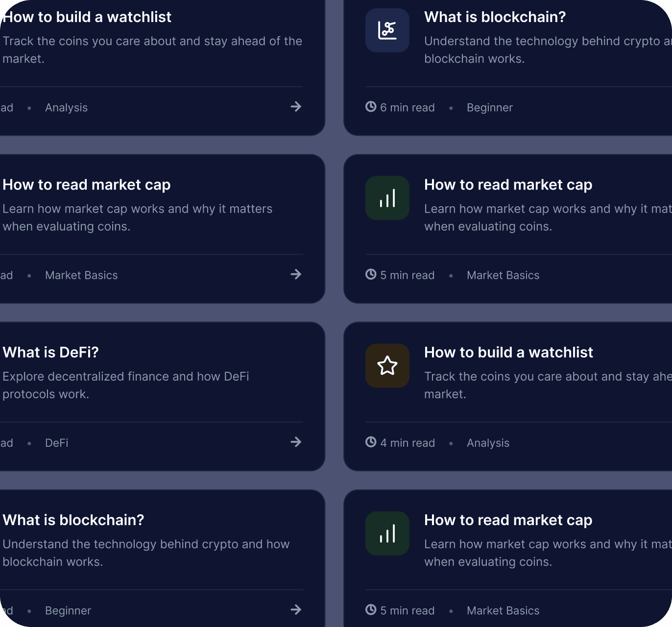
Task: Click the Analysis tag on the top-left card
Action: [x=66, y=108]
